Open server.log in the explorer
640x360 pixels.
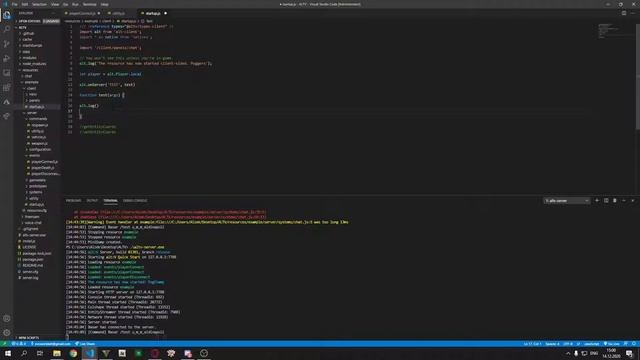pos(30,278)
